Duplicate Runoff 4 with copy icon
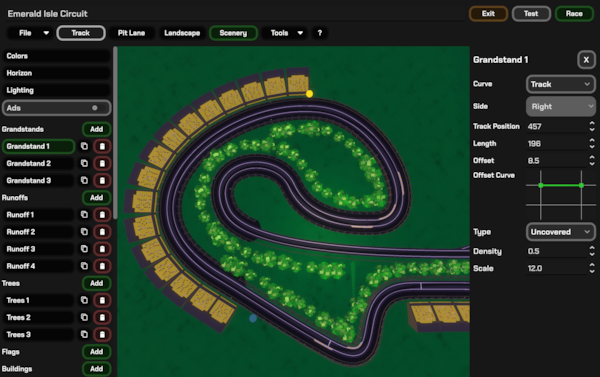This screenshot has width=600, height=377. point(84,266)
